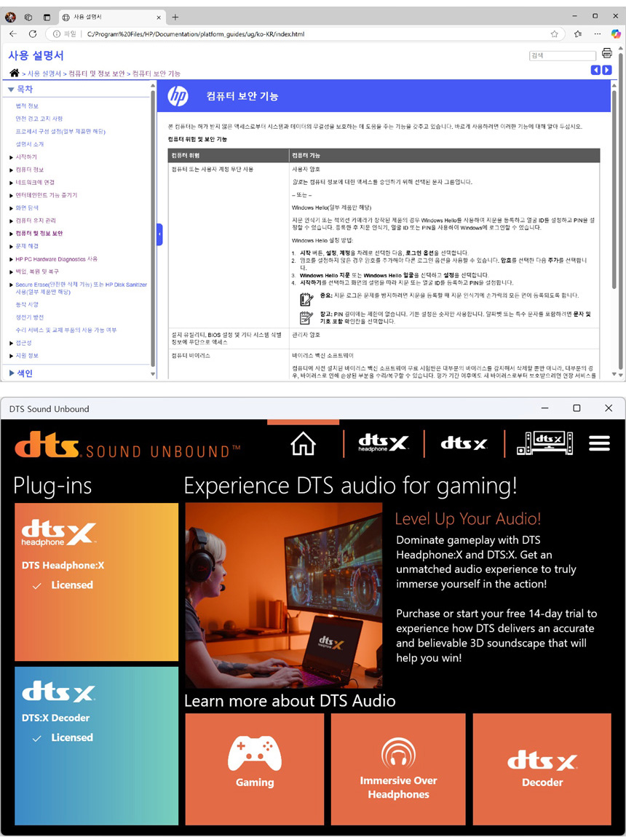Image resolution: width=626 pixels, height=840 pixels.
Task: Click the DTS home icon
Action: click(303, 443)
